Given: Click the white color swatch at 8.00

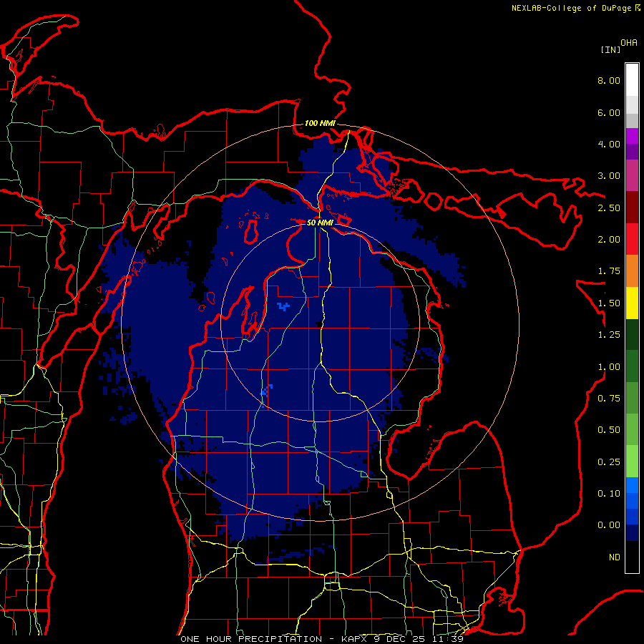Looking at the screenshot, I should coord(632,79).
